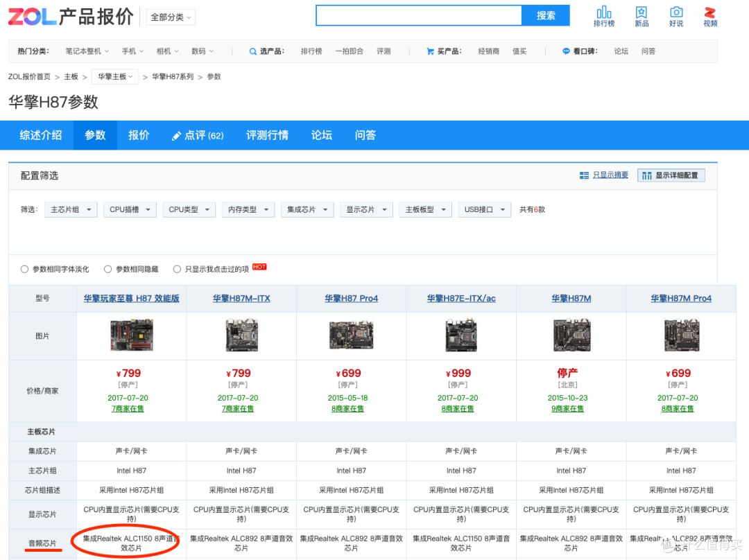This screenshot has height=560, width=749.
Task: Open the 华擎H87M Pro4 motherboard thumbnail
Action: coord(681,335)
